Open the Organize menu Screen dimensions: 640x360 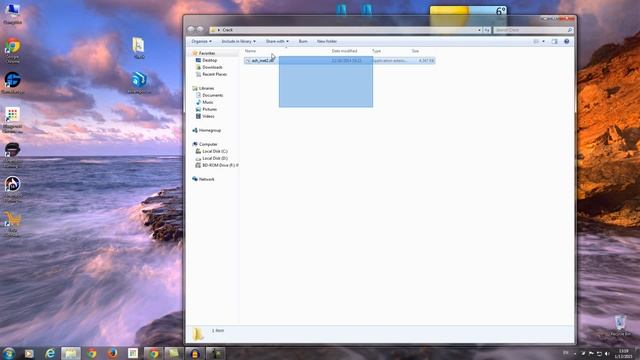201,41
